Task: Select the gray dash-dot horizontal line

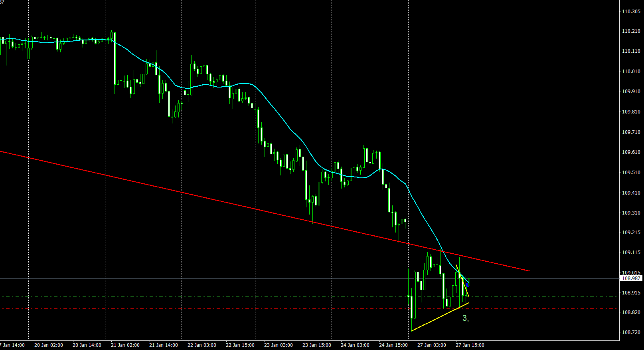Action: (310, 296)
